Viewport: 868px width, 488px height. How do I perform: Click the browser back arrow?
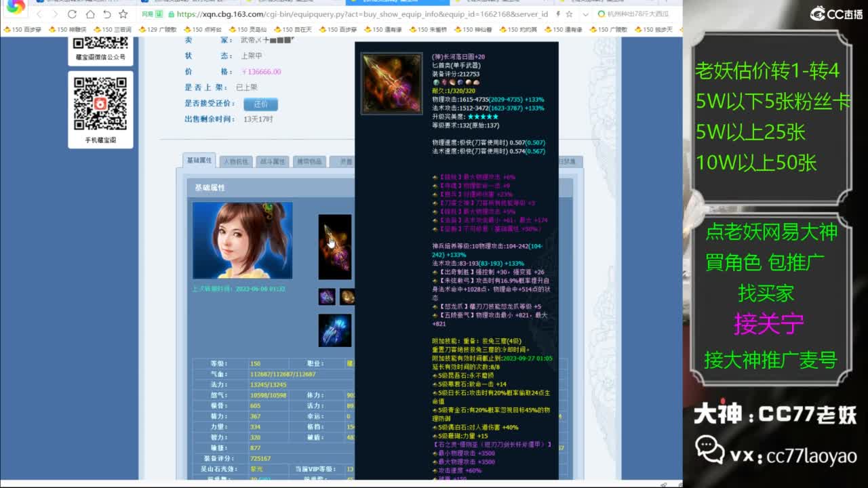click(x=39, y=14)
